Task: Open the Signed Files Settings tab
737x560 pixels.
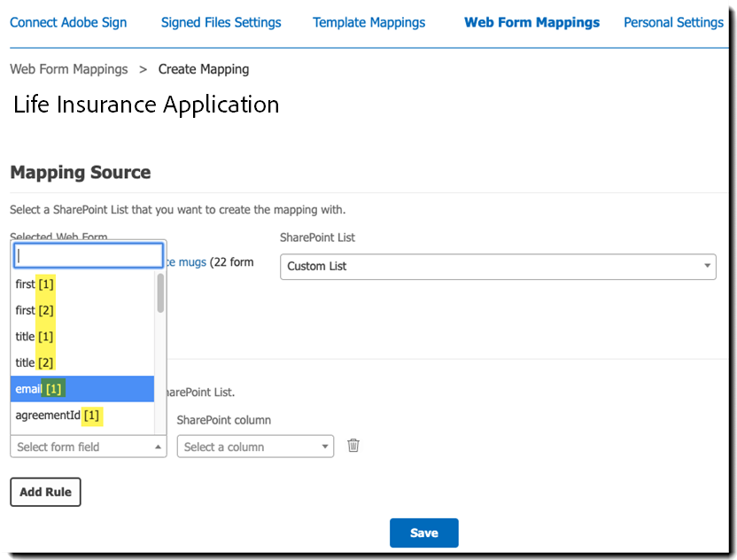Action: click(x=220, y=22)
